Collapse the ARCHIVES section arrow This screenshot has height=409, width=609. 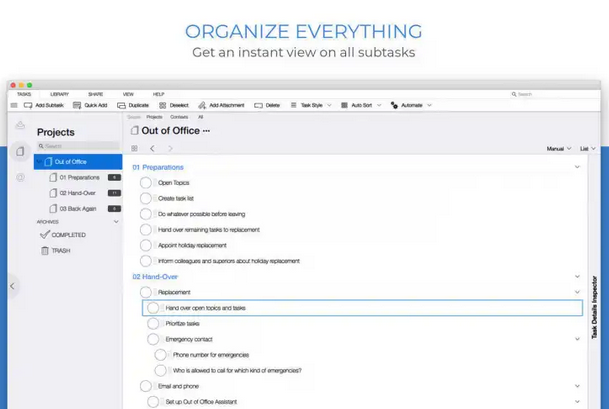pyautogui.click(x=116, y=222)
